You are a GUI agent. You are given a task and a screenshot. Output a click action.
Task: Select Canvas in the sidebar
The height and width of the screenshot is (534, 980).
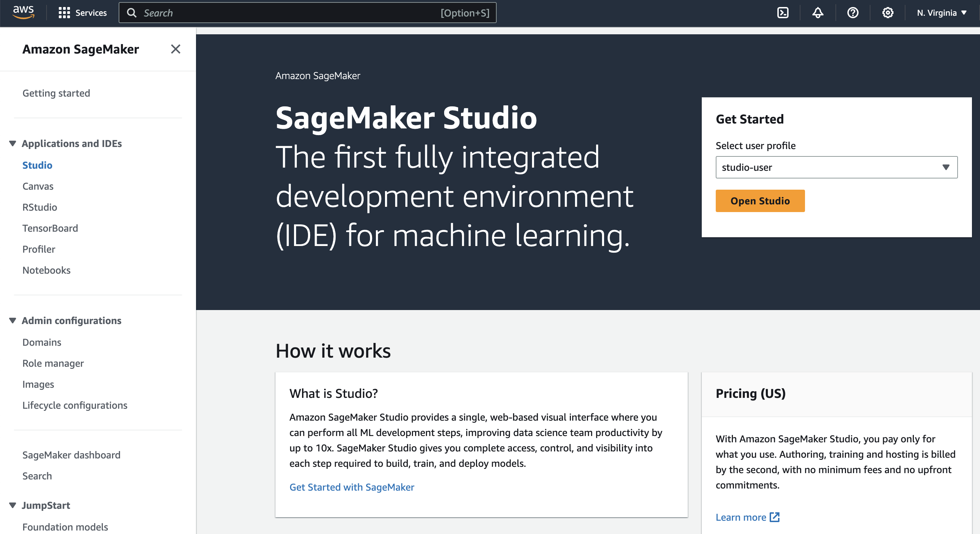coord(38,186)
